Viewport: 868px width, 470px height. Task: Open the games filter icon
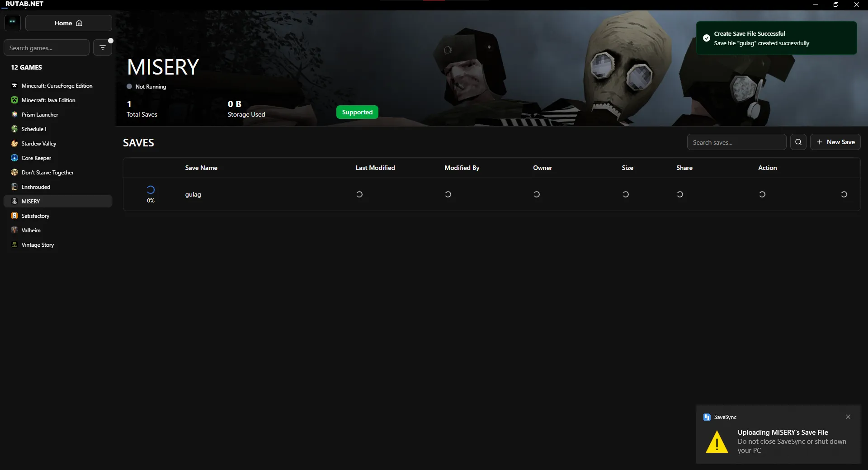click(103, 47)
